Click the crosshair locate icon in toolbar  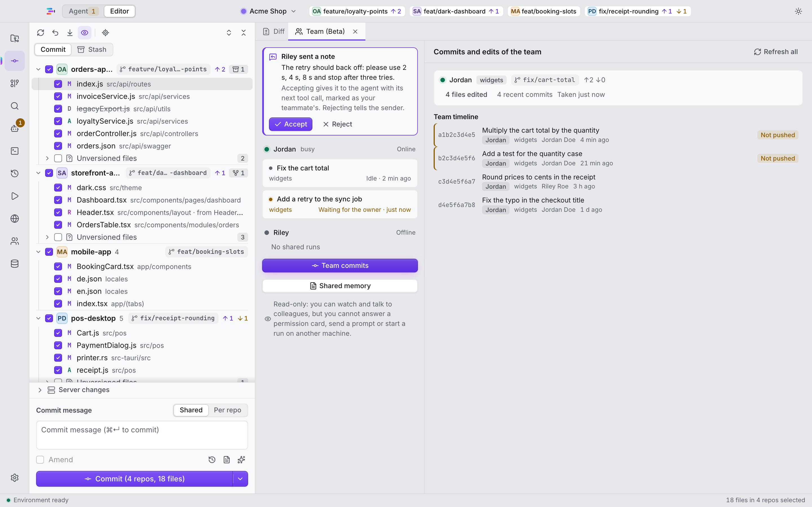(105, 32)
